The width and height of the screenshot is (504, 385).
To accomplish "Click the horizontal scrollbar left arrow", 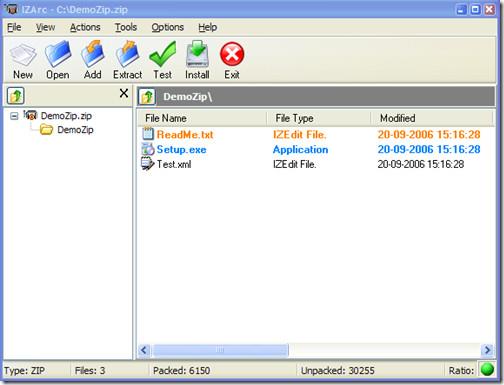I will [x=144, y=350].
